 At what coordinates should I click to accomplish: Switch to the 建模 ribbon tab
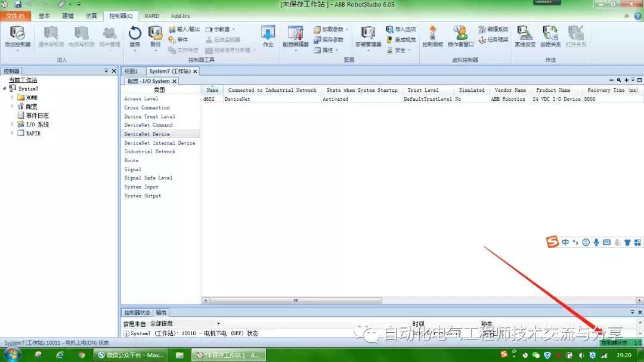tap(67, 16)
